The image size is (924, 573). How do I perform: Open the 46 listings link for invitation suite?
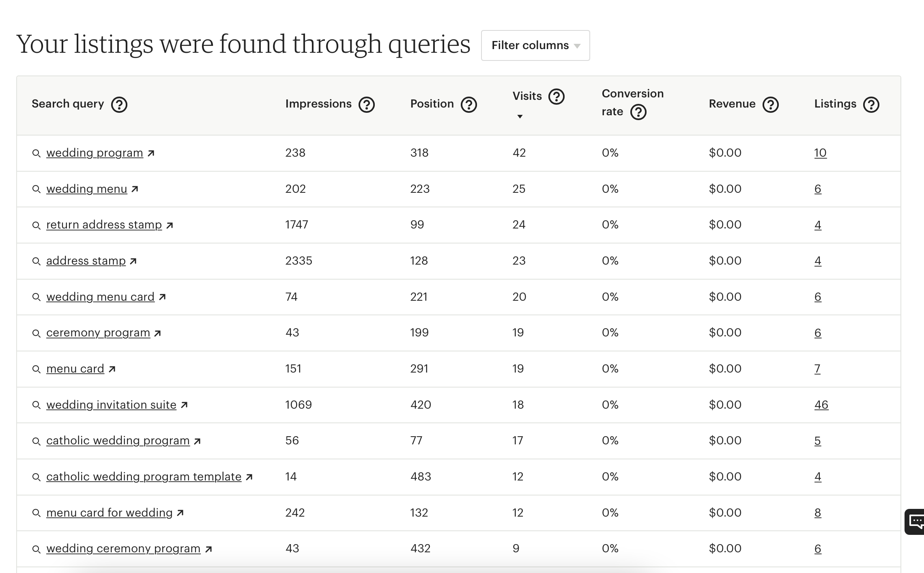(x=821, y=405)
